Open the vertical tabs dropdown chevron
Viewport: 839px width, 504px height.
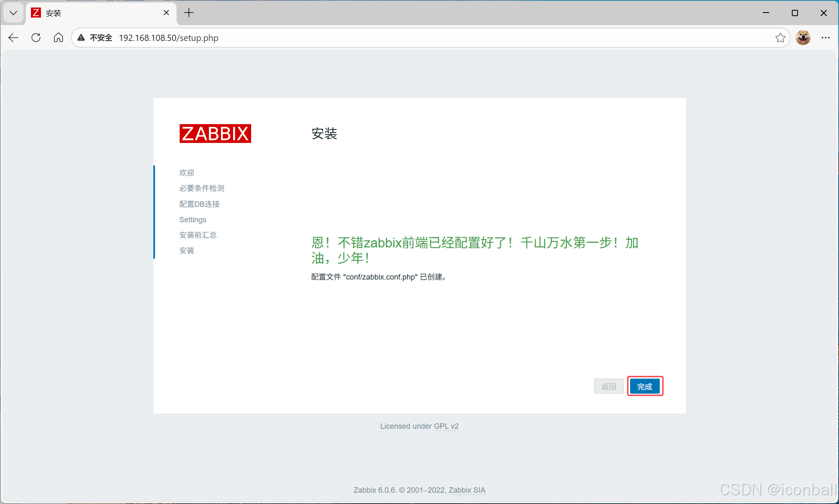click(13, 13)
